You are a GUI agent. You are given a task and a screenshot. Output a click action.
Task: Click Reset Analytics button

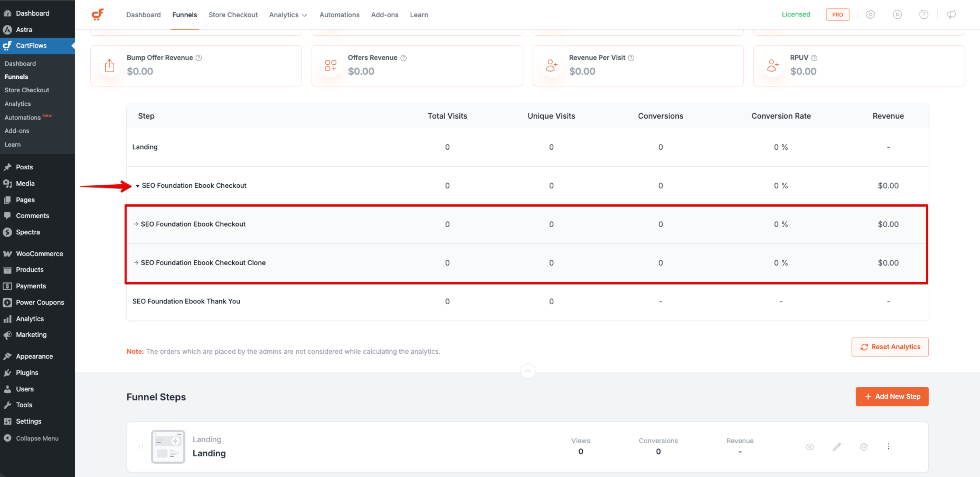890,347
